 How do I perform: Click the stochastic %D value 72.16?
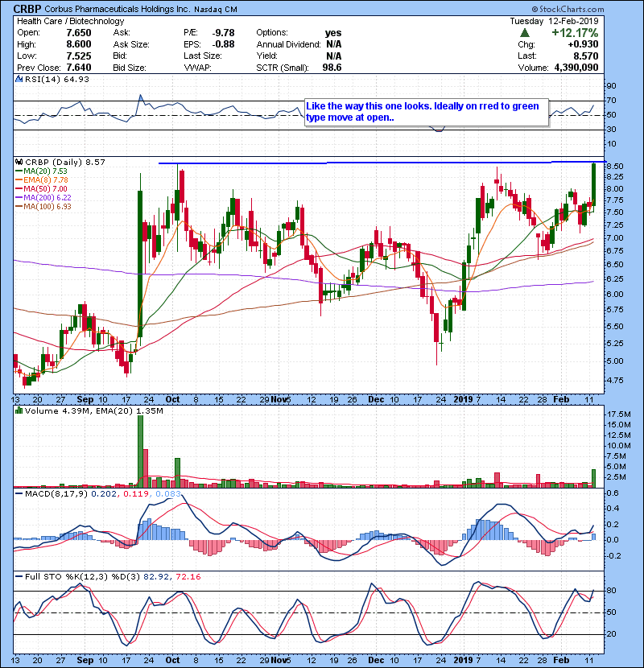click(188, 577)
